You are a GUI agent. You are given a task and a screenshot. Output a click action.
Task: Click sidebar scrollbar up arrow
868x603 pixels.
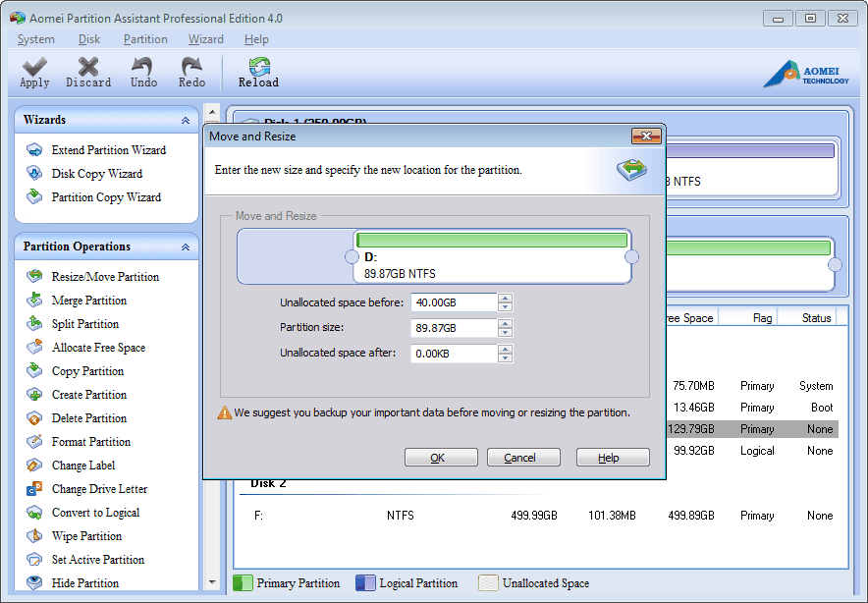click(x=212, y=111)
